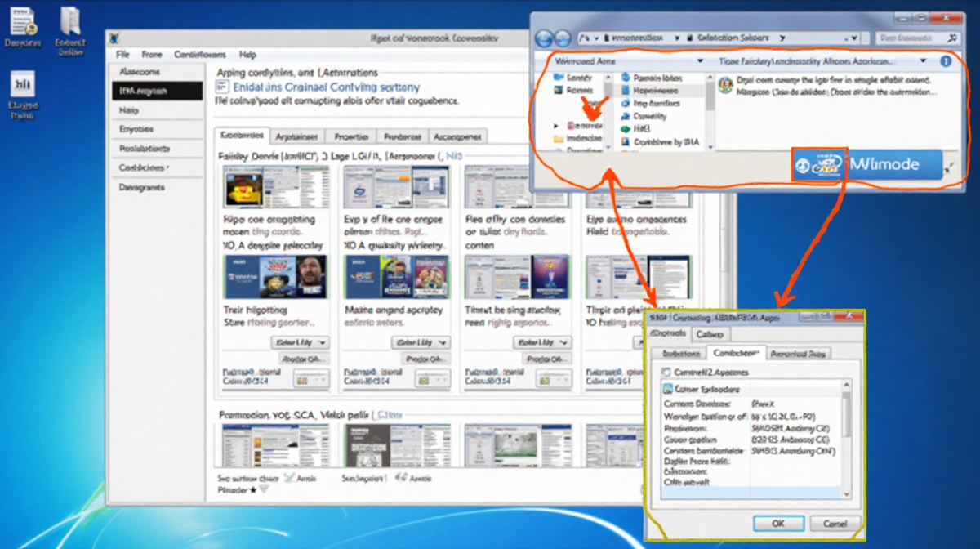Viewport: 980px width, 549px height.
Task: Open the desktop icon below the top row
Action: tap(23, 96)
